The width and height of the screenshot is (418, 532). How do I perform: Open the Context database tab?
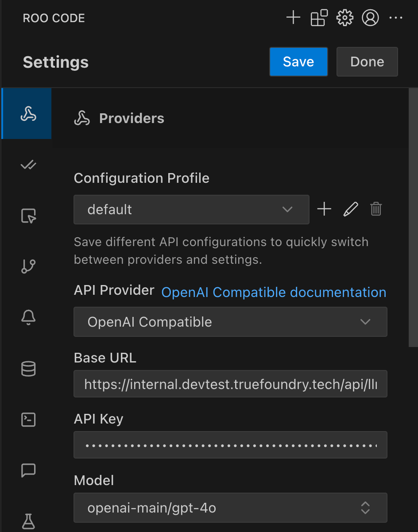coord(28,368)
